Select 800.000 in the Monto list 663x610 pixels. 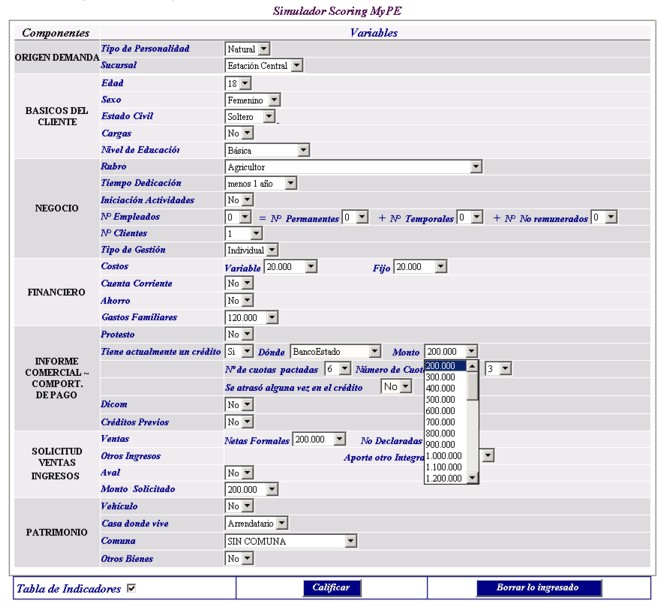click(x=446, y=434)
